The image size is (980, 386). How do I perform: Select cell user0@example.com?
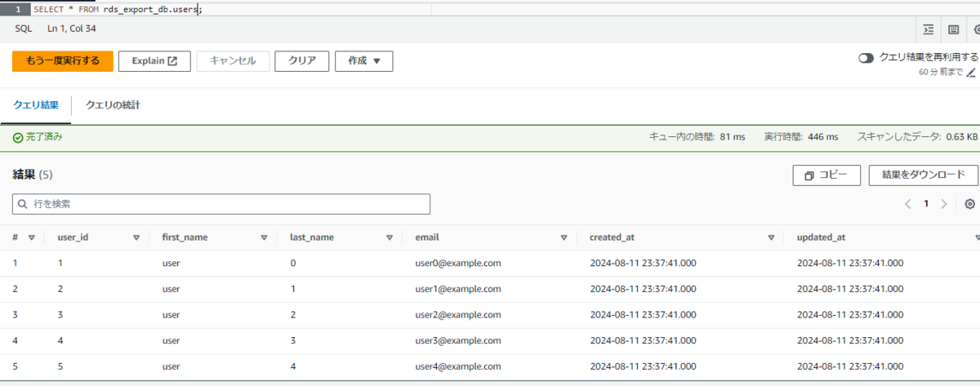pyautogui.click(x=458, y=264)
